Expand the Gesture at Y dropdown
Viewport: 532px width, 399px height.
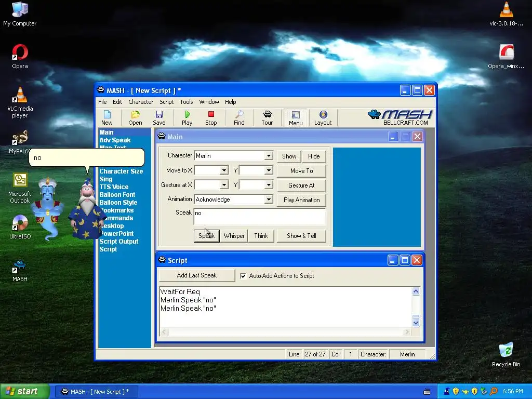click(269, 185)
